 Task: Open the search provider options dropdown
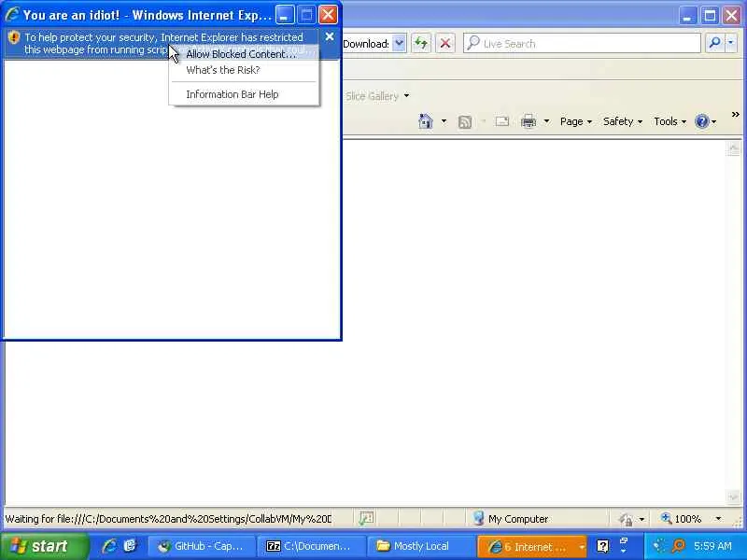[730, 43]
